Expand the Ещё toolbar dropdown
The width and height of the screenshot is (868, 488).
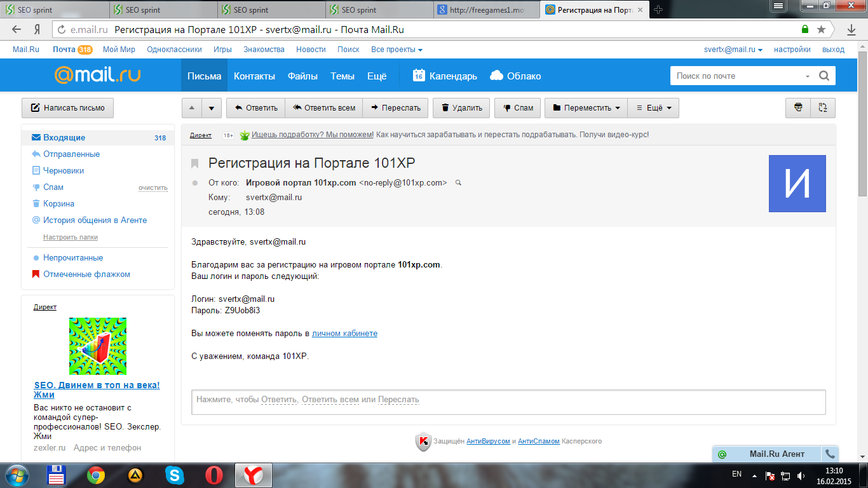[653, 108]
